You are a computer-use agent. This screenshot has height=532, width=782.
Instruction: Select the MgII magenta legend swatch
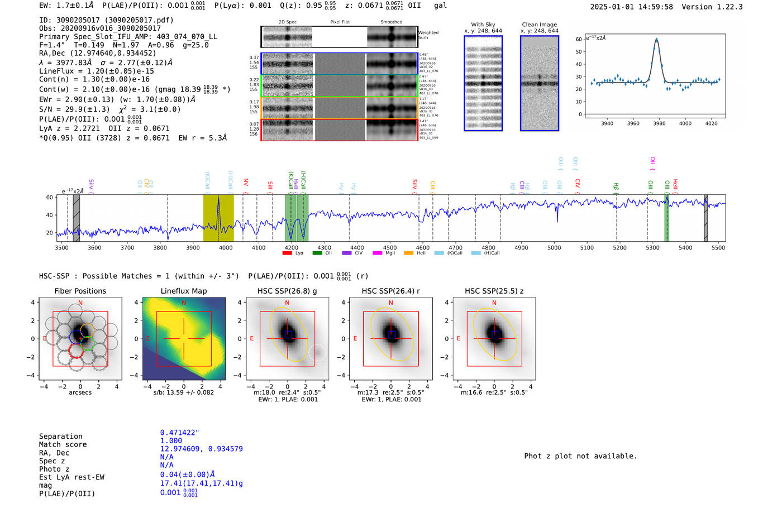[377, 253]
